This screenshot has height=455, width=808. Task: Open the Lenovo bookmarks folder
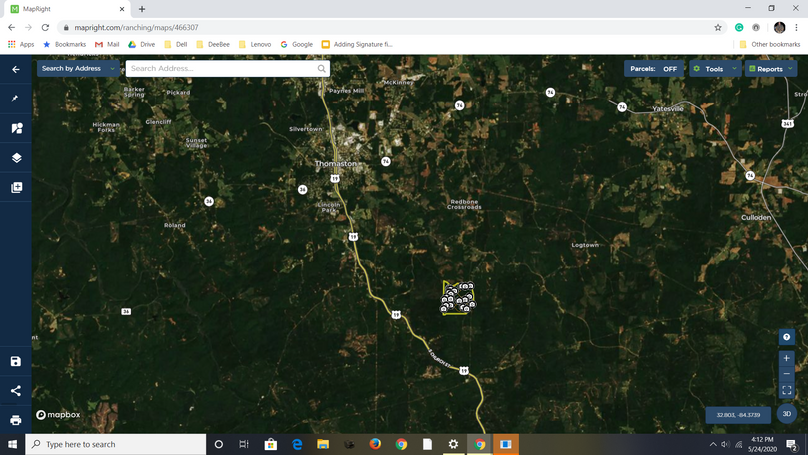pos(255,44)
